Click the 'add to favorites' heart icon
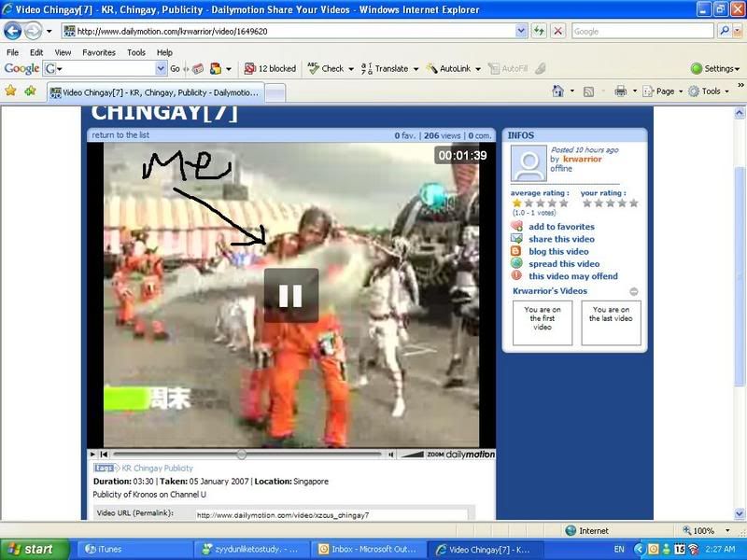 pos(514,227)
